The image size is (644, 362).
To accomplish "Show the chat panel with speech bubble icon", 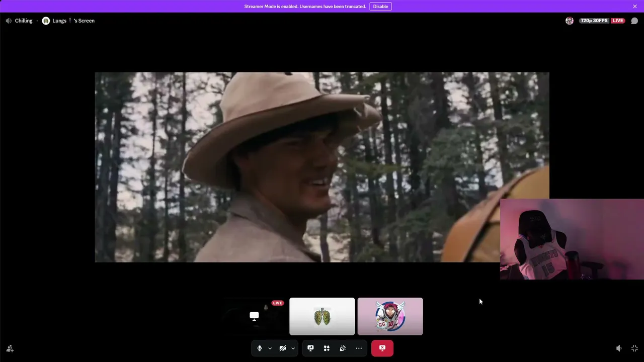I will pyautogui.click(x=634, y=21).
